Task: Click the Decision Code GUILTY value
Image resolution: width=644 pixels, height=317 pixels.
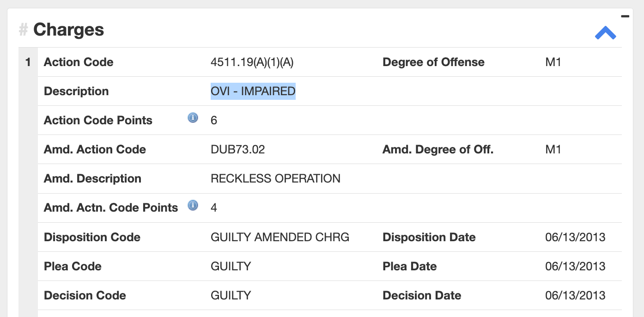Action: click(x=231, y=295)
